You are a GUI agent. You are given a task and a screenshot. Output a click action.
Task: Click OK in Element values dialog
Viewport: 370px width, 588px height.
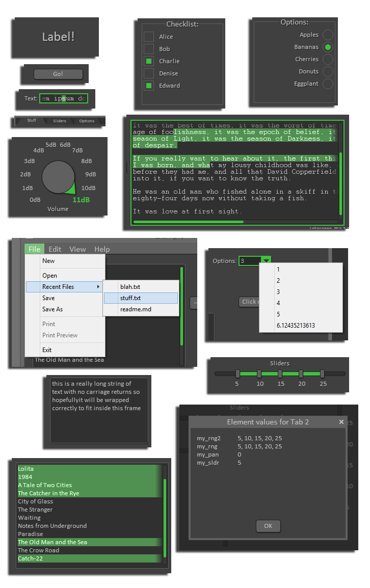[x=268, y=526]
